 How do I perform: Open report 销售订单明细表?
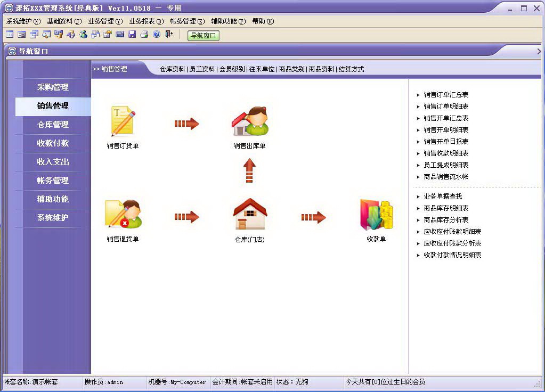(x=446, y=107)
